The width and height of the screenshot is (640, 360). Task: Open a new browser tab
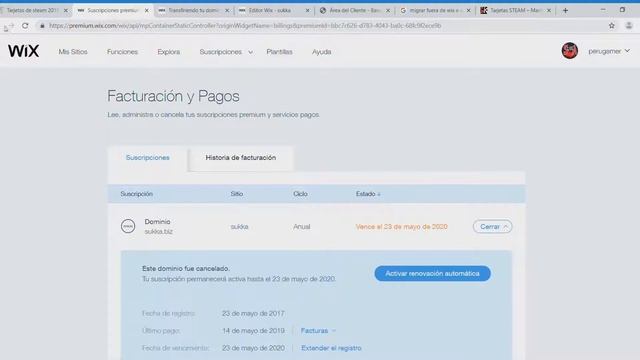point(565,10)
